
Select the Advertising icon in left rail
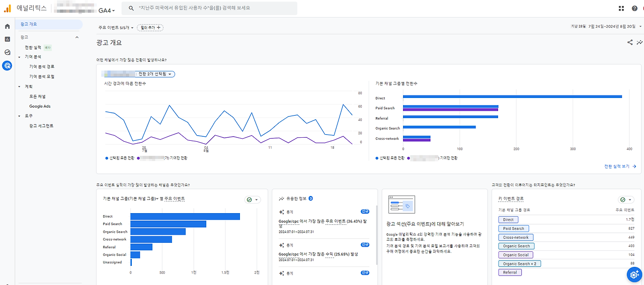[7, 65]
